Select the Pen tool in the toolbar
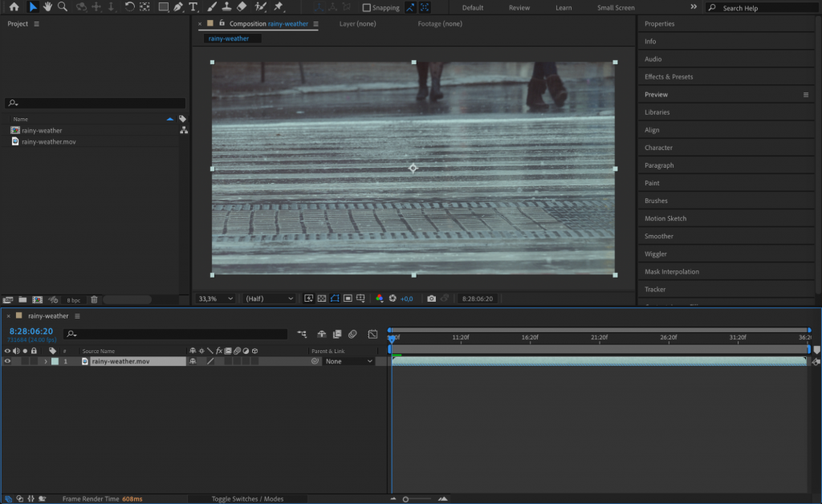This screenshot has width=822, height=504. (178, 7)
